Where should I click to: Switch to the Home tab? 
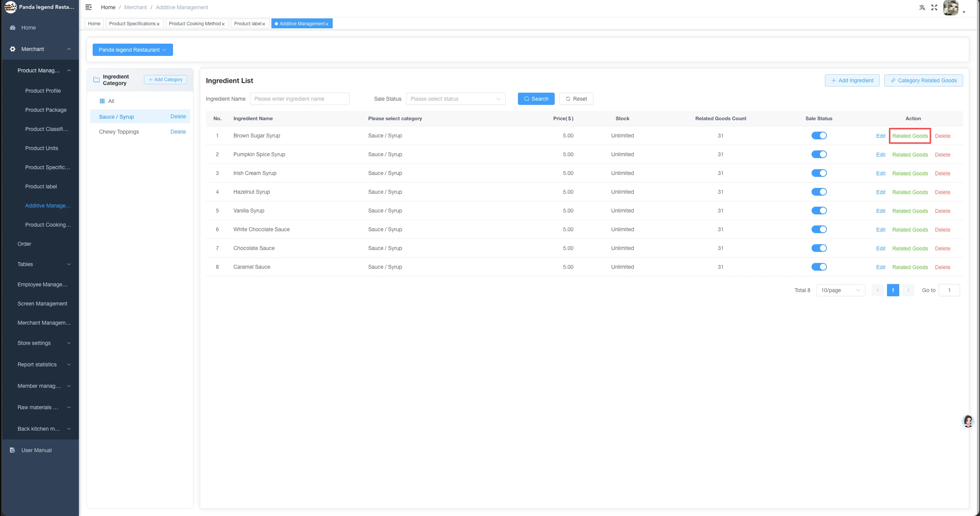tap(94, 24)
